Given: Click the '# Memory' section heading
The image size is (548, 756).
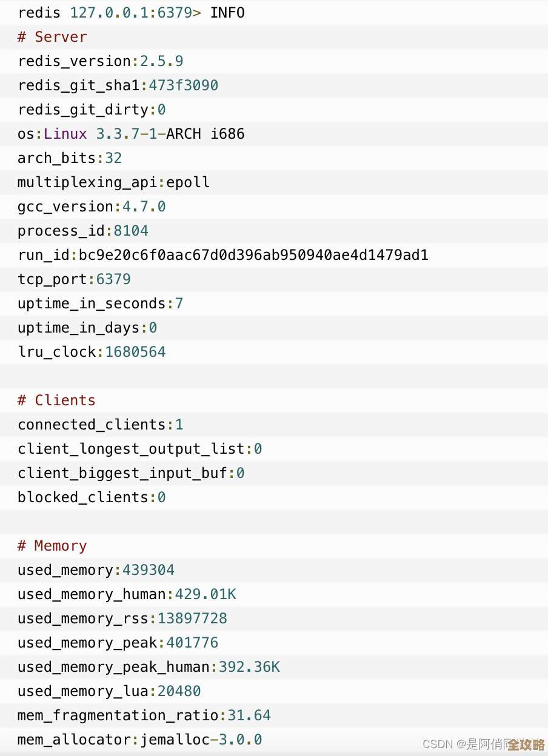Looking at the screenshot, I should tap(52, 546).
